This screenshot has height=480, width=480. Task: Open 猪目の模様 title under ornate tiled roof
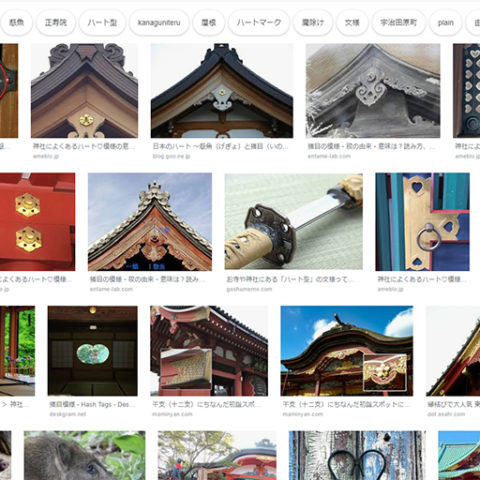click(x=147, y=279)
